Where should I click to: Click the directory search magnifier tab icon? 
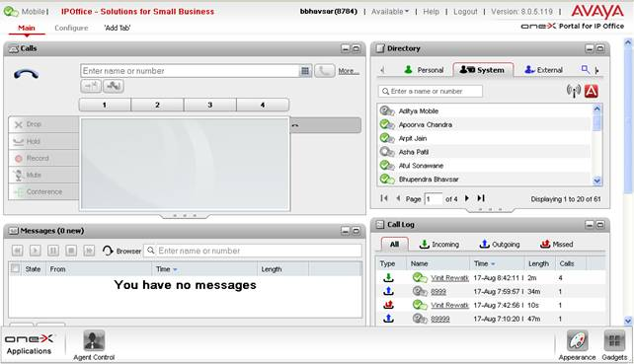pos(586,69)
